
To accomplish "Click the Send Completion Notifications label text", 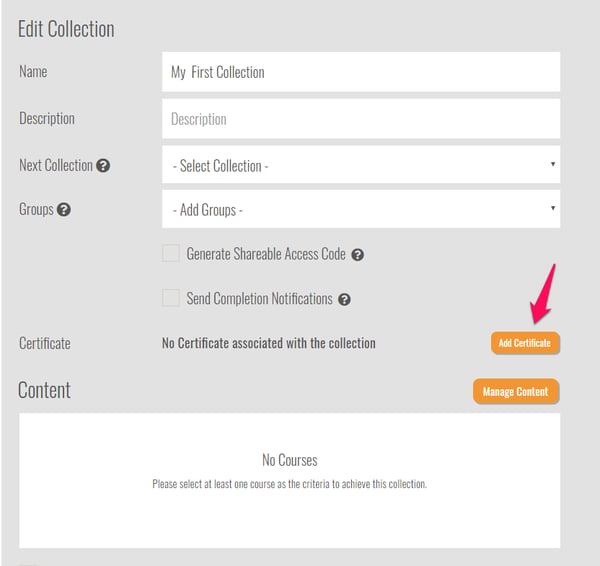I will point(259,298).
